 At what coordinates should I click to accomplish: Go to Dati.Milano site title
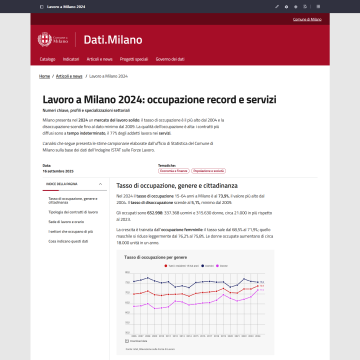[113, 40]
